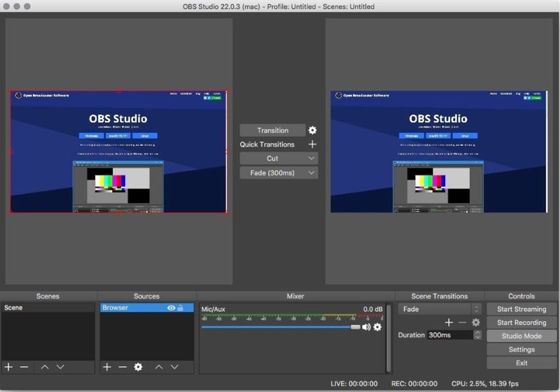Add a new scene with plus icon

point(8,367)
